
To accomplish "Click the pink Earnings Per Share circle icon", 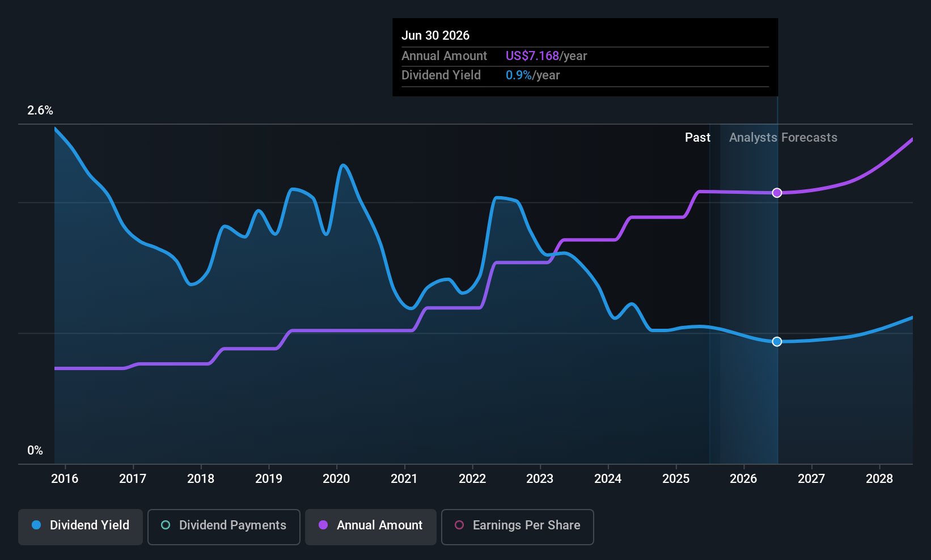I will [459, 525].
